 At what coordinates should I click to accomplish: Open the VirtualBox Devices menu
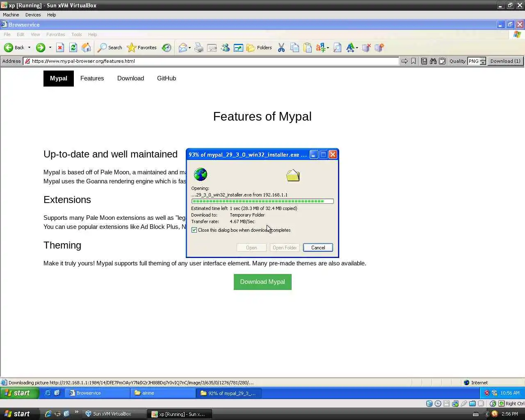coord(33,15)
